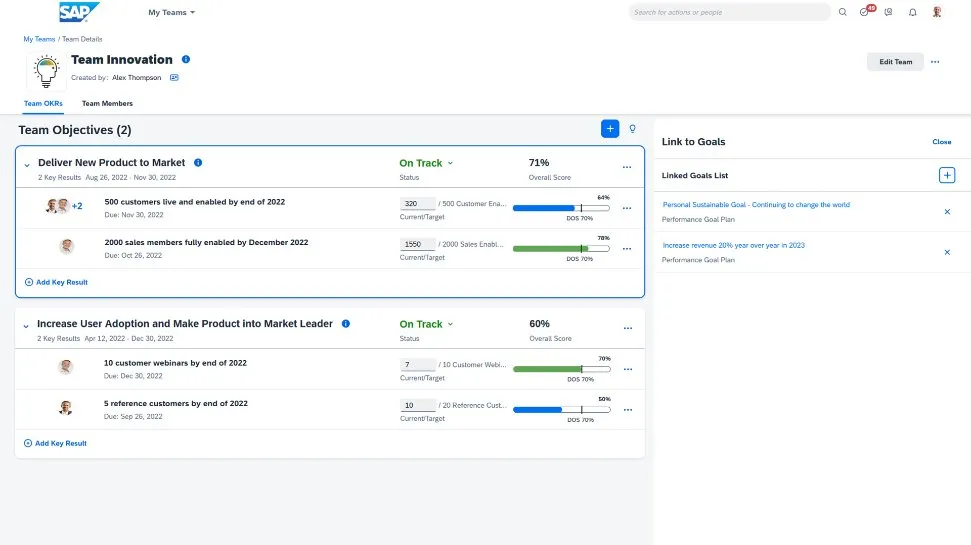Image resolution: width=971 pixels, height=545 pixels.
Task: Switch to the Team Members tab
Action: (x=107, y=103)
